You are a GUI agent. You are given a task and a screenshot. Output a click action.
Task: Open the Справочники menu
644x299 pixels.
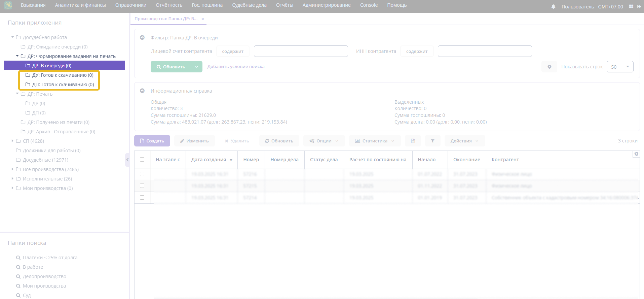tap(130, 5)
